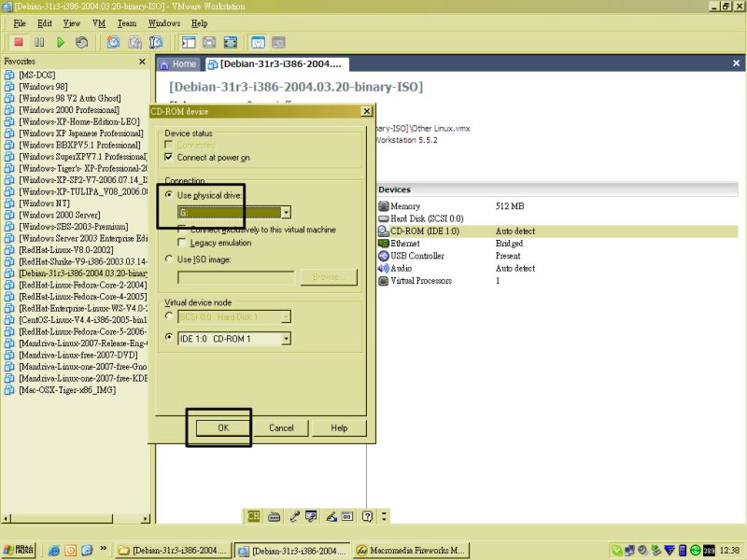The image size is (747, 560).
Task: Select [MS-DOS] in Favorites
Action: click(x=36, y=75)
